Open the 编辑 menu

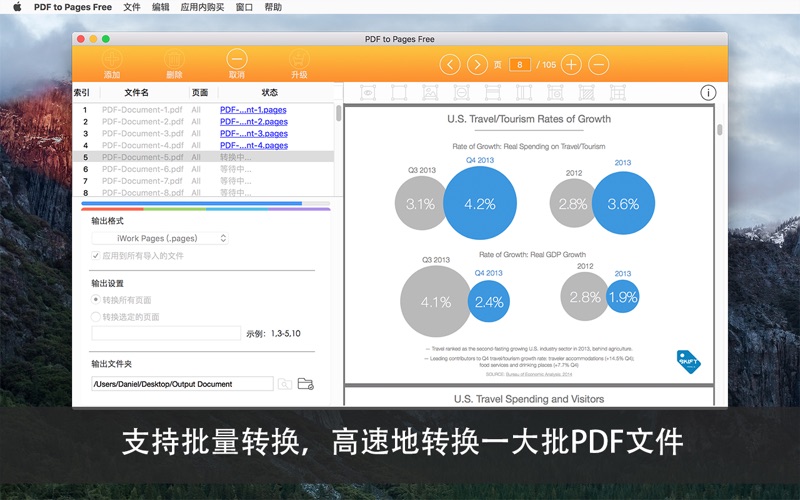point(161,7)
